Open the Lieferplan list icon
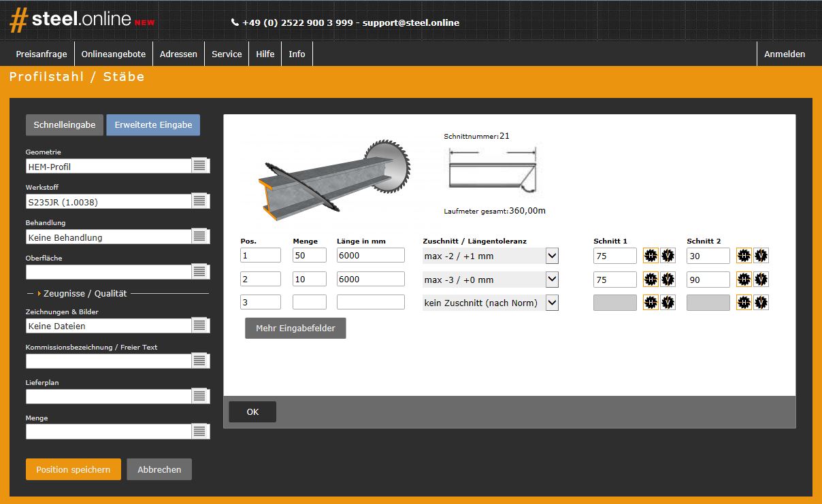This screenshot has width=822, height=504. [199, 396]
